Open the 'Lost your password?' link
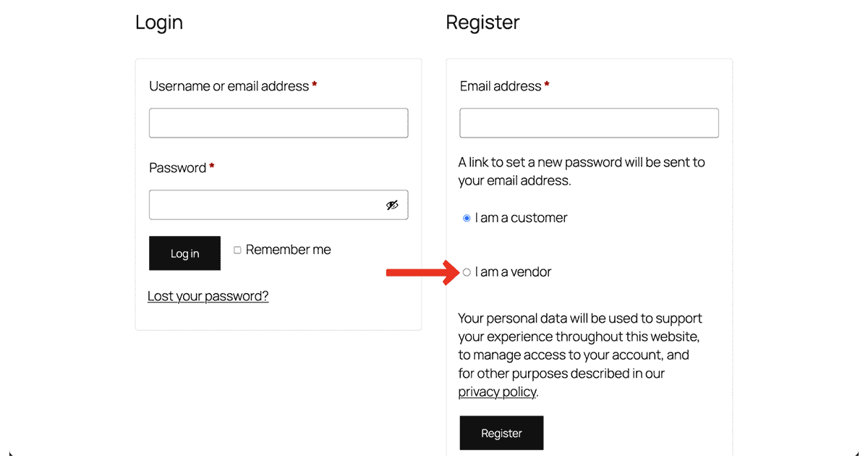 [208, 295]
